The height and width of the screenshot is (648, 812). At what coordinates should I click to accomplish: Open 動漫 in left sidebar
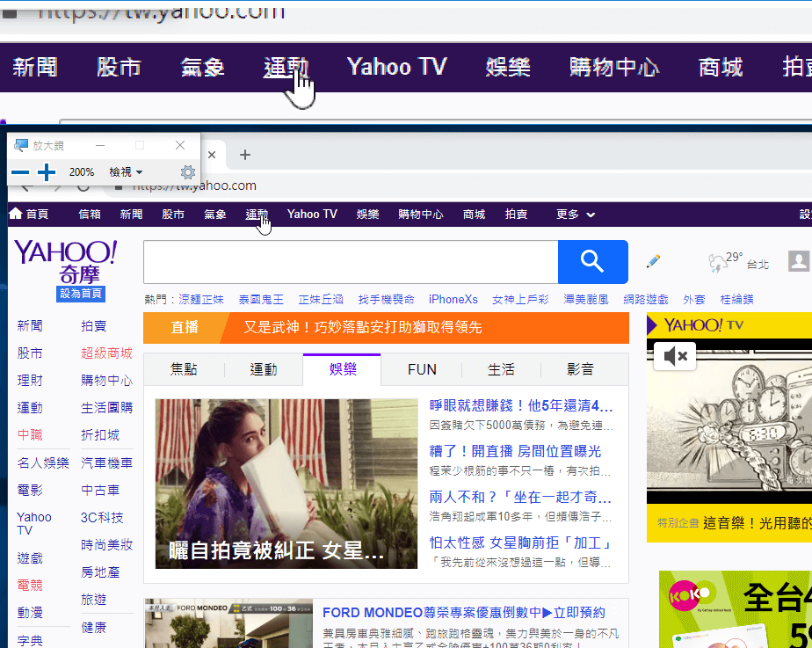pyautogui.click(x=30, y=613)
